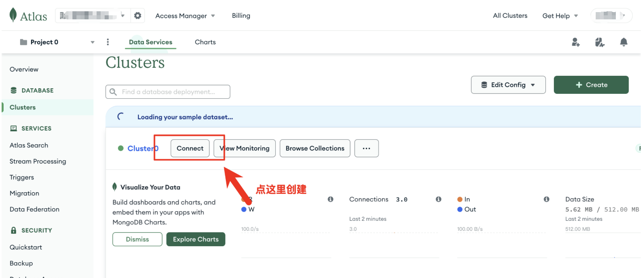The height and width of the screenshot is (278, 644).
Task: Focus the Find a database deployment field
Action: [x=168, y=92]
